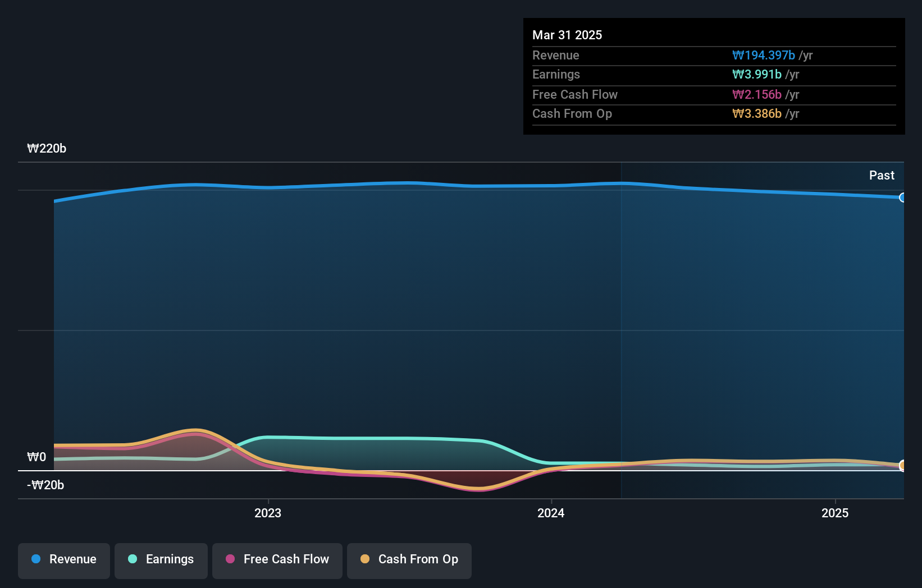Screen dimensions: 922x588
Task: Toggle the Free Cash Flow legend button
Action: click(277, 561)
